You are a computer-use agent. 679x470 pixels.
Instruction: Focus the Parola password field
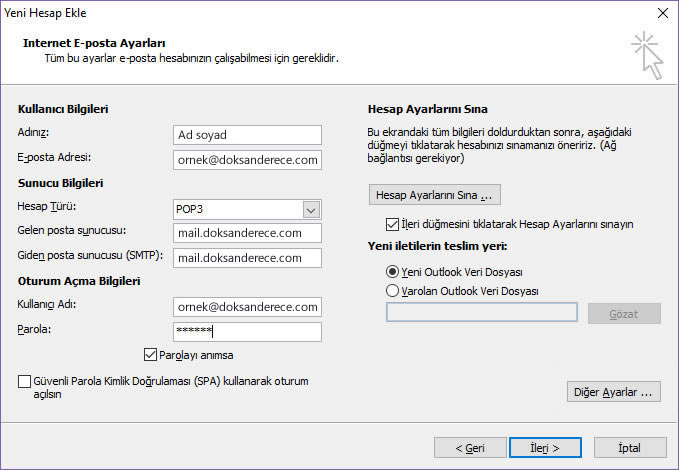(x=247, y=332)
